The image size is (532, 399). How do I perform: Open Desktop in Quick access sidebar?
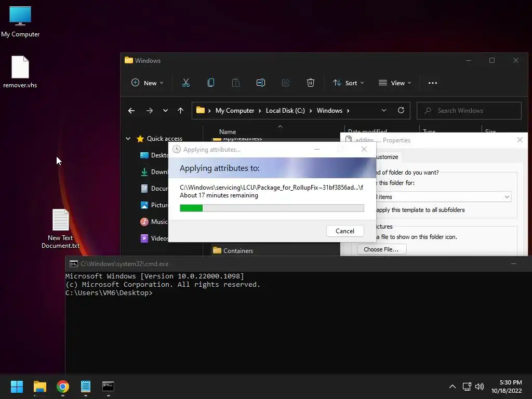(154, 155)
